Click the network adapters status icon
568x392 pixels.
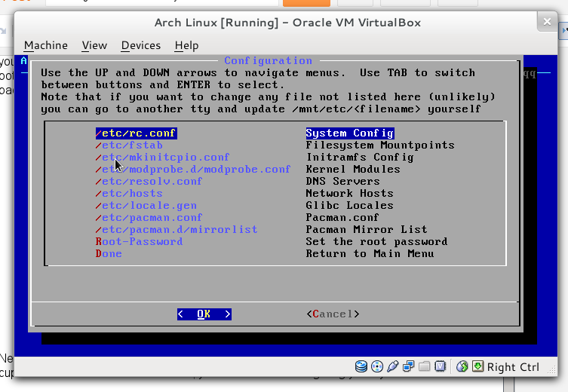pyautogui.click(x=408, y=366)
